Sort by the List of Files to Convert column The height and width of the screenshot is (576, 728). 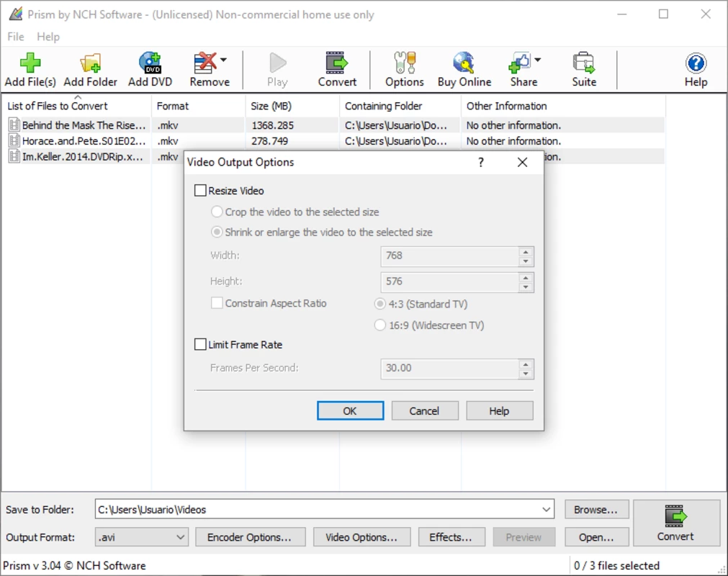(x=77, y=106)
